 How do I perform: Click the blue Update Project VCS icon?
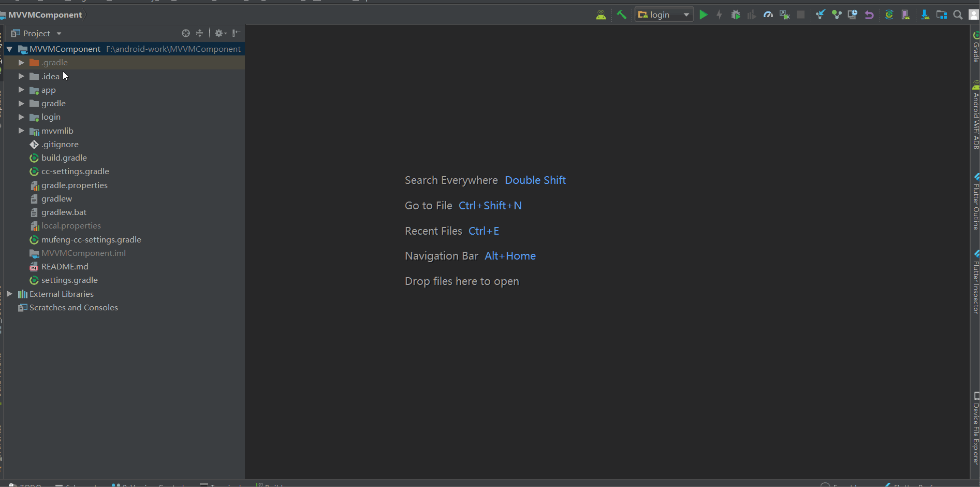point(821,15)
